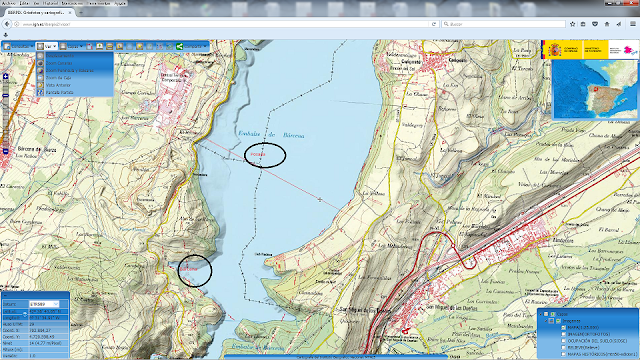Close the IBERPIX browser tab
Viewport: 640px width, 360px height.
pyautogui.click(x=70, y=12)
